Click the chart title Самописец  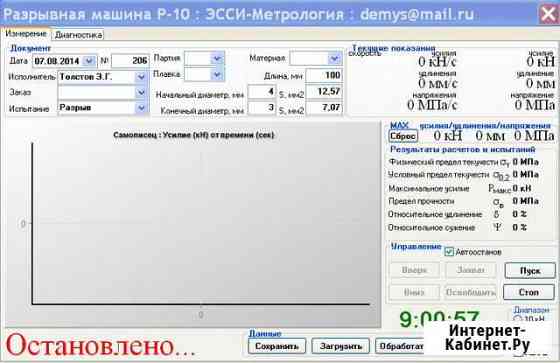tap(194, 135)
